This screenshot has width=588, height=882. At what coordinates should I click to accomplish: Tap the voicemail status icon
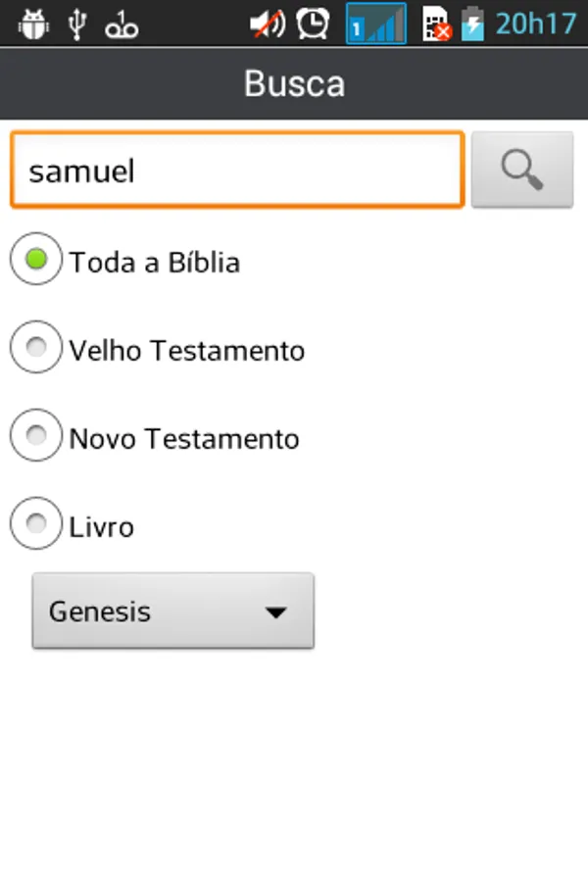pyautogui.click(x=122, y=25)
